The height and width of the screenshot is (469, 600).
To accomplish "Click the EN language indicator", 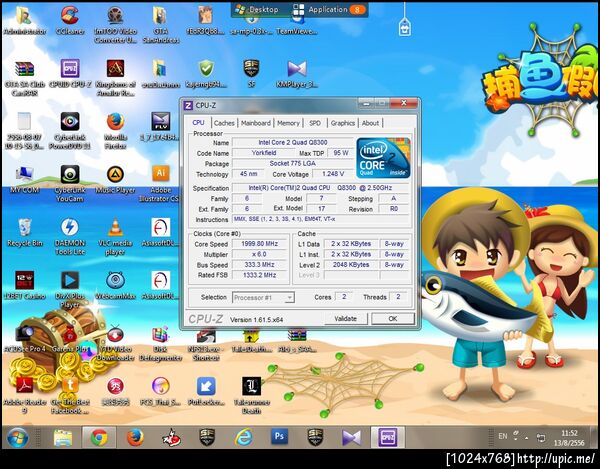I will [x=502, y=436].
